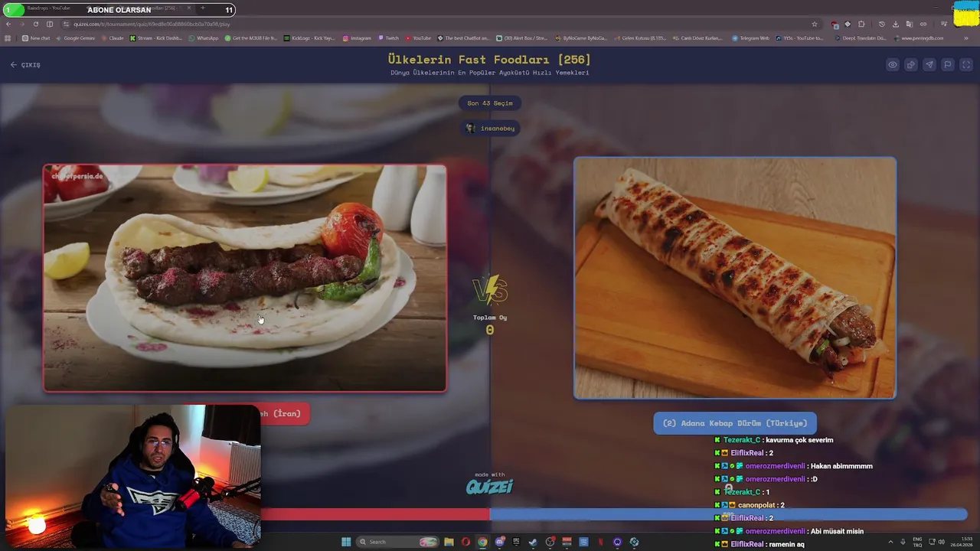The width and height of the screenshot is (980, 551).
Task: Go back with the browser back arrow
Action: click(x=8, y=24)
